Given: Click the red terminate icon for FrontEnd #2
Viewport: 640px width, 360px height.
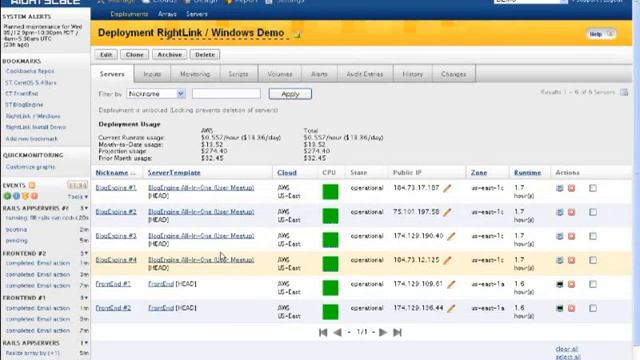Looking at the screenshot, I should point(571,309).
